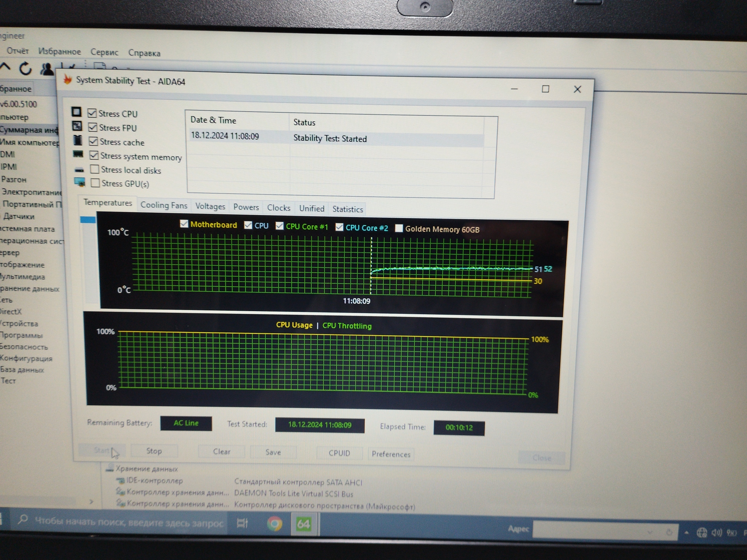This screenshot has height=560, width=747.
Task: Open Chrome from the taskbar
Action: [275, 524]
